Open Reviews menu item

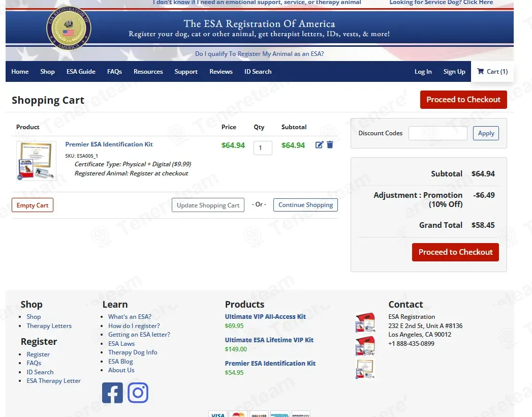(221, 72)
